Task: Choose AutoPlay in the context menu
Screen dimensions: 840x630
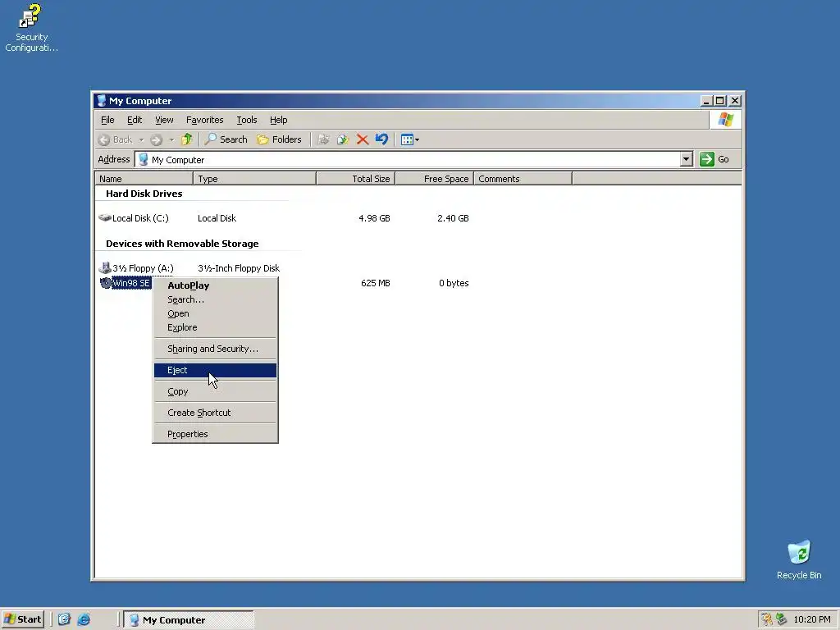Action: (x=216, y=285)
